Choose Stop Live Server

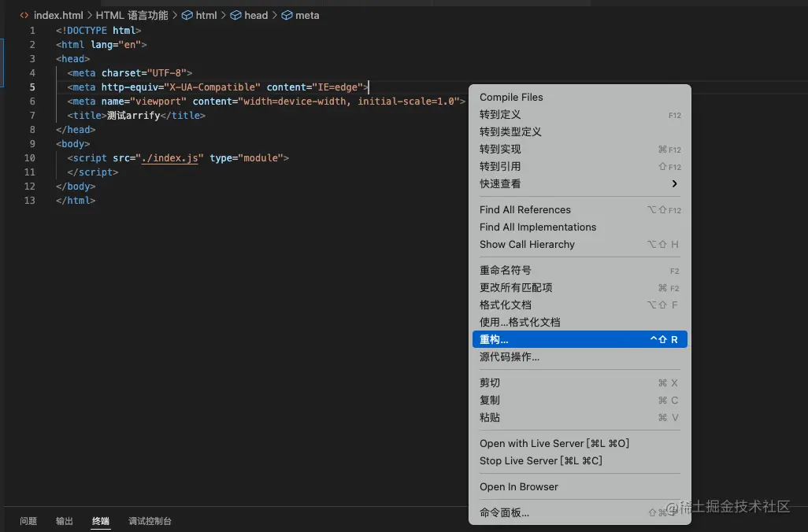point(580,461)
